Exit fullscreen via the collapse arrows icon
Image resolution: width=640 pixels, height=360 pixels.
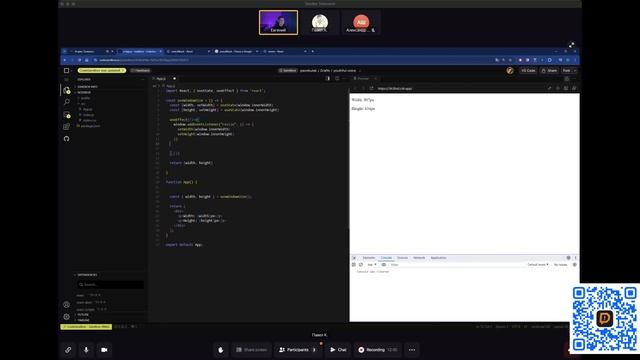pyautogui.click(x=571, y=44)
